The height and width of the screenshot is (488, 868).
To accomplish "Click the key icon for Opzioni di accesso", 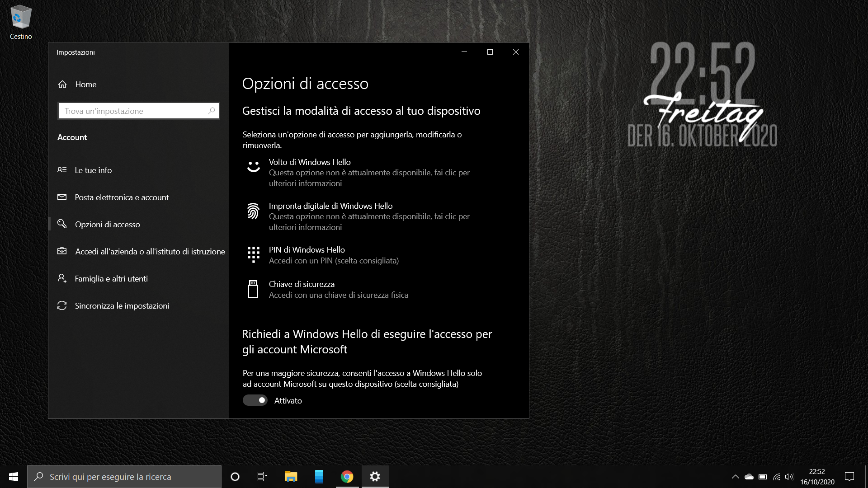I will coord(62,224).
